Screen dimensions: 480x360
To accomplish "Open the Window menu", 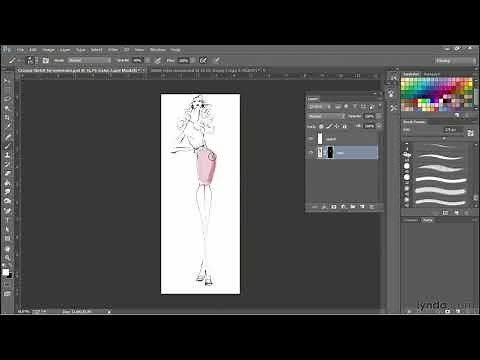I will pyautogui.click(x=158, y=50).
